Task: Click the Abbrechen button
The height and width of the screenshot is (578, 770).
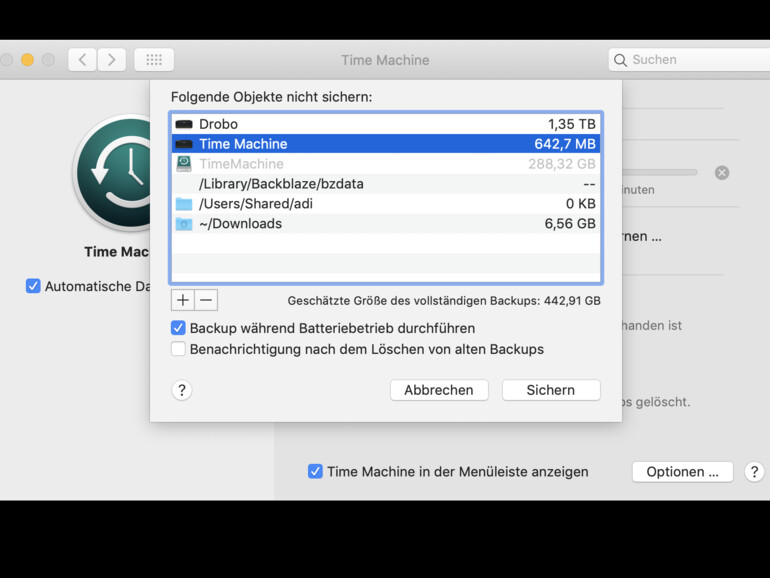Action: coord(439,390)
